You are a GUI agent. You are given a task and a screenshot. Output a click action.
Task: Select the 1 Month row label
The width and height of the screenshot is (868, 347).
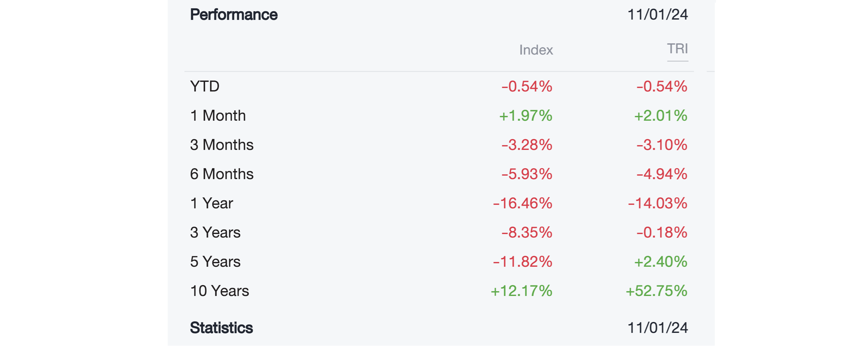pos(218,116)
